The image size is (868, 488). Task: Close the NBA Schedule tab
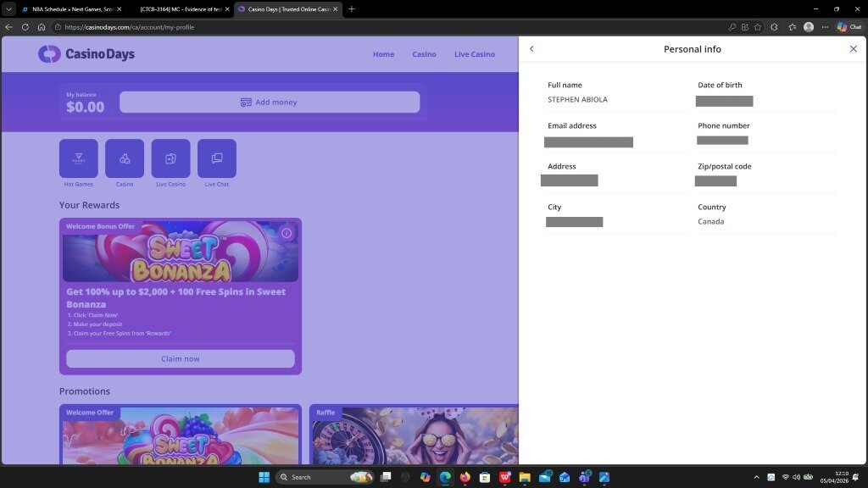click(x=119, y=8)
